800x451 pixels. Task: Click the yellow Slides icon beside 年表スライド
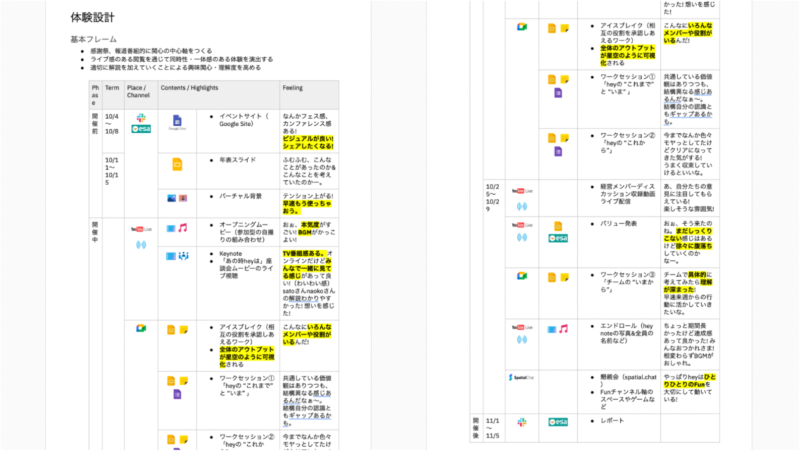(x=177, y=165)
